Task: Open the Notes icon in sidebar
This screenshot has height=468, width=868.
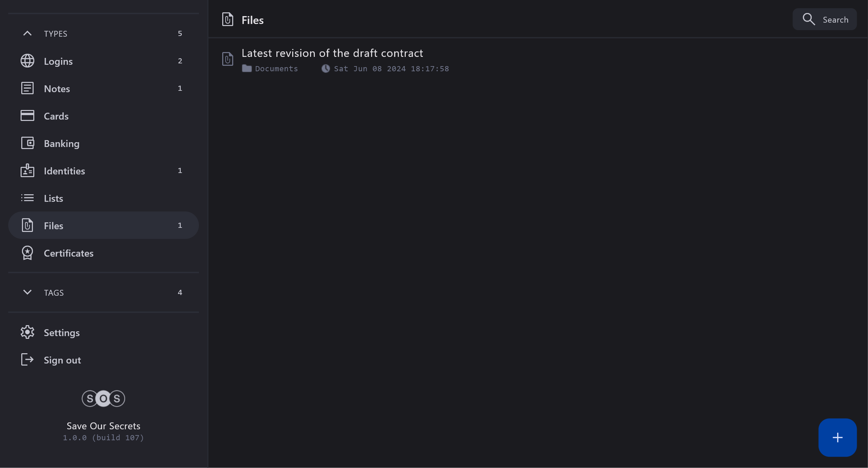Action: [27, 88]
